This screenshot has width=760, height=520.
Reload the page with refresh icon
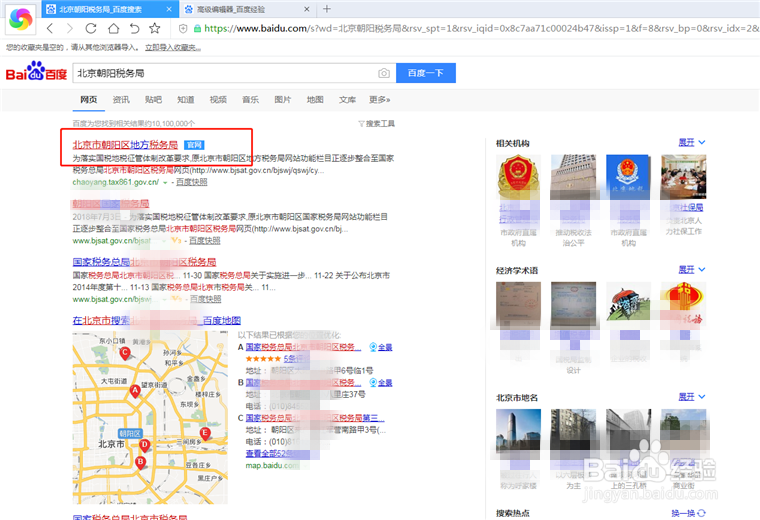(x=91, y=28)
